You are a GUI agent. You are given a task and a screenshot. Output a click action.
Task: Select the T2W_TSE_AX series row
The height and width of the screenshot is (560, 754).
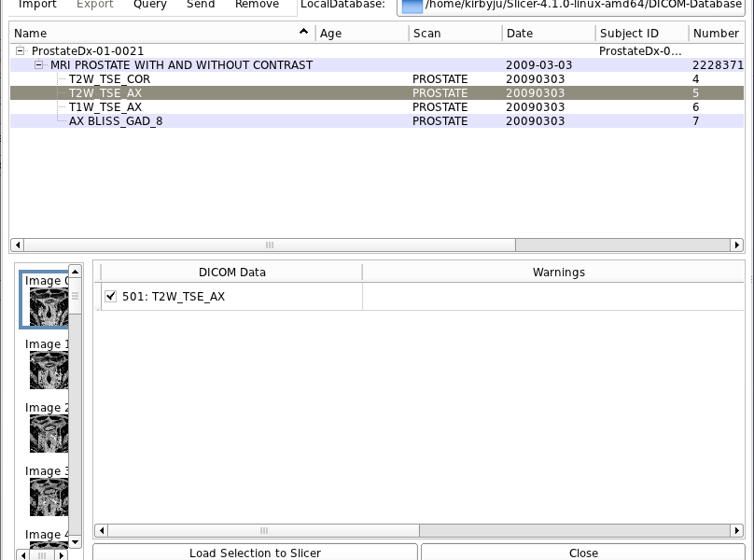coord(377,92)
